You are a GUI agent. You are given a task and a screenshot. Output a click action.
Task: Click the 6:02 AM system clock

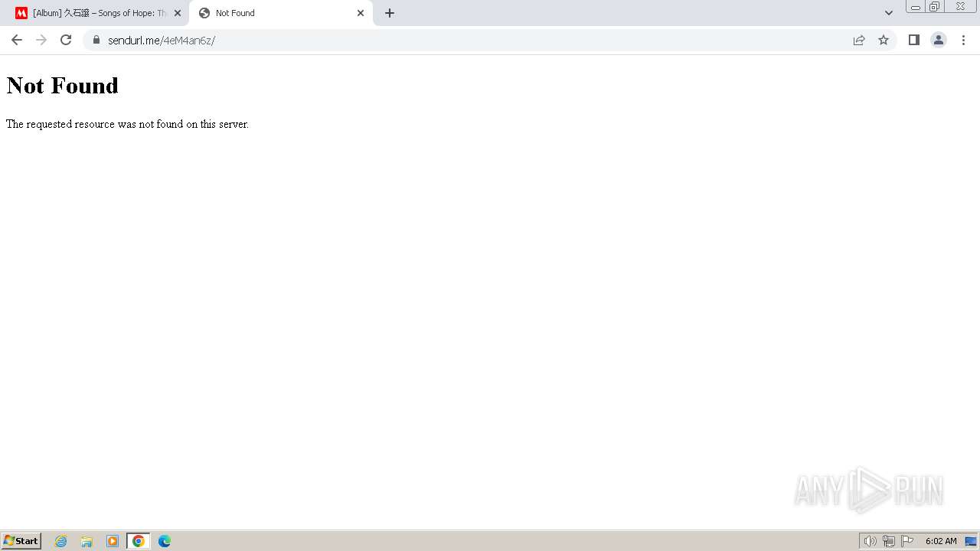[x=941, y=541]
